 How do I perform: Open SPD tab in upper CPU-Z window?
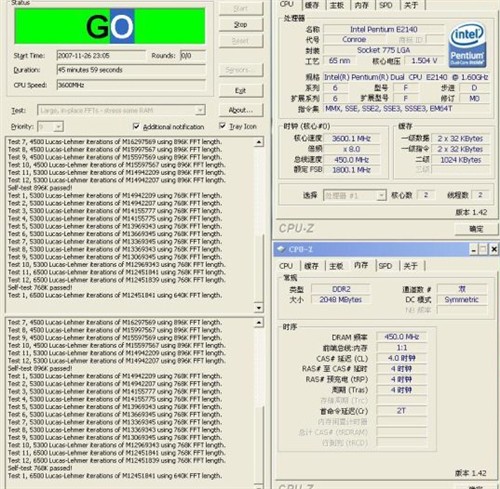click(x=386, y=5)
